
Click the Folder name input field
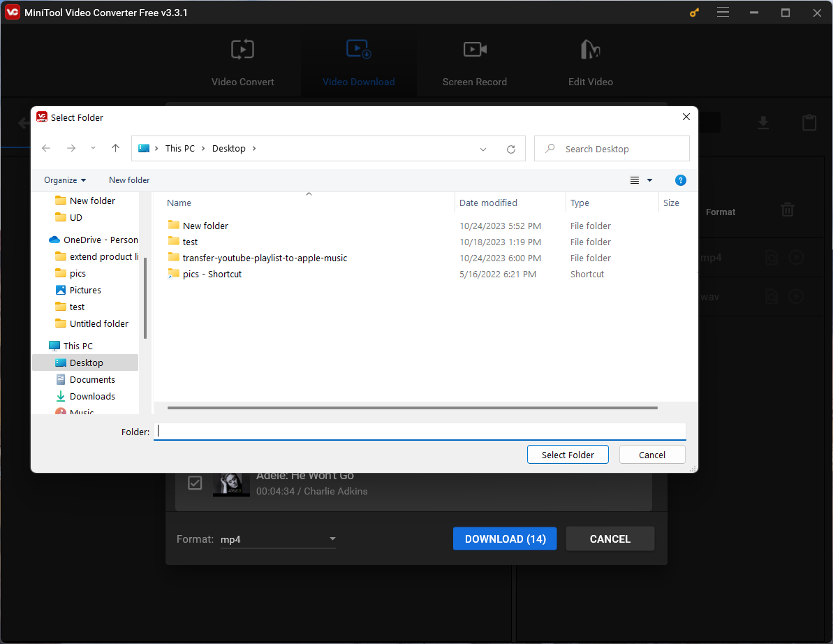pyautogui.click(x=419, y=432)
